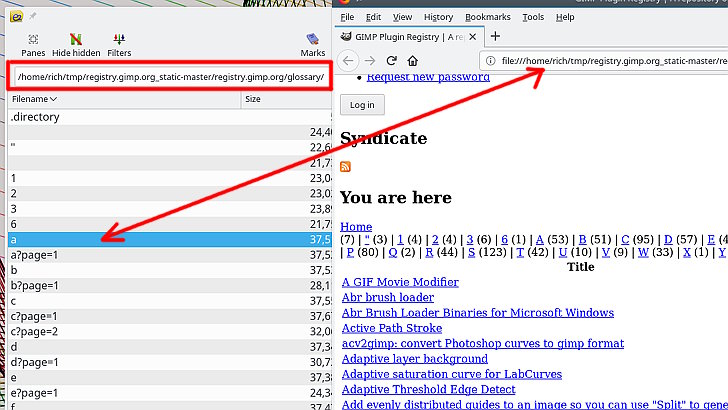
Task: Sort by the Filename column header
Action: [124, 99]
